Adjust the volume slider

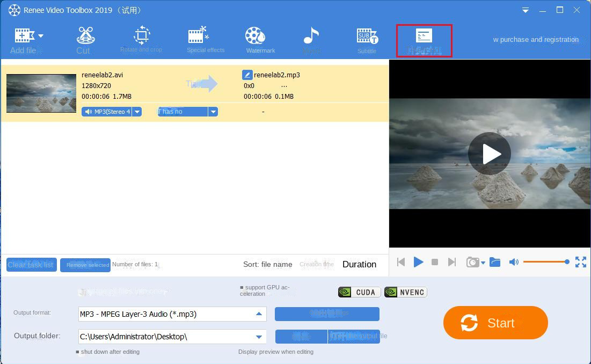[546, 262]
